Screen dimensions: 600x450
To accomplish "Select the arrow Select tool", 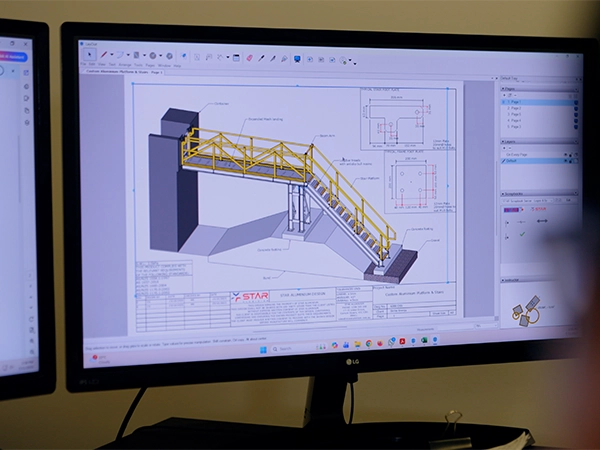I will point(90,54).
